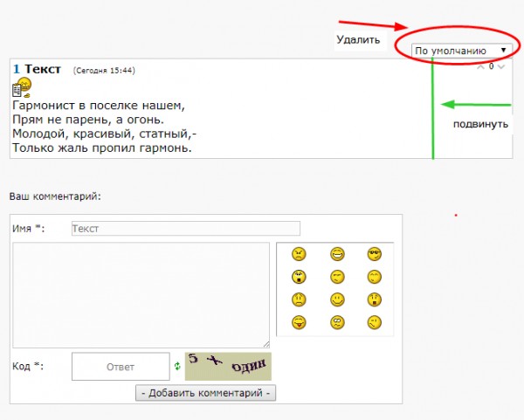Click the 'Добавить комментарий' button
The height and width of the screenshot is (420, 524).
pos(205,393)
